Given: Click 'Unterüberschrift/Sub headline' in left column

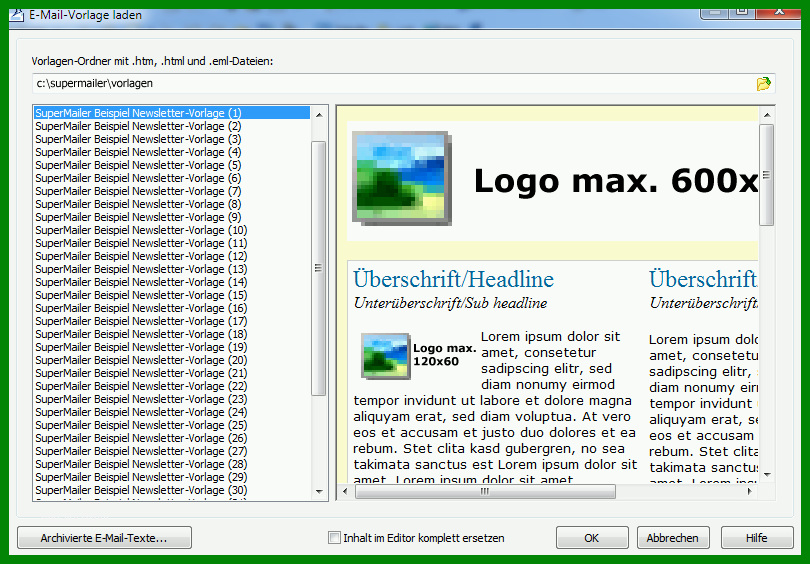Looking at the screenshot, I should click(450, 303).
